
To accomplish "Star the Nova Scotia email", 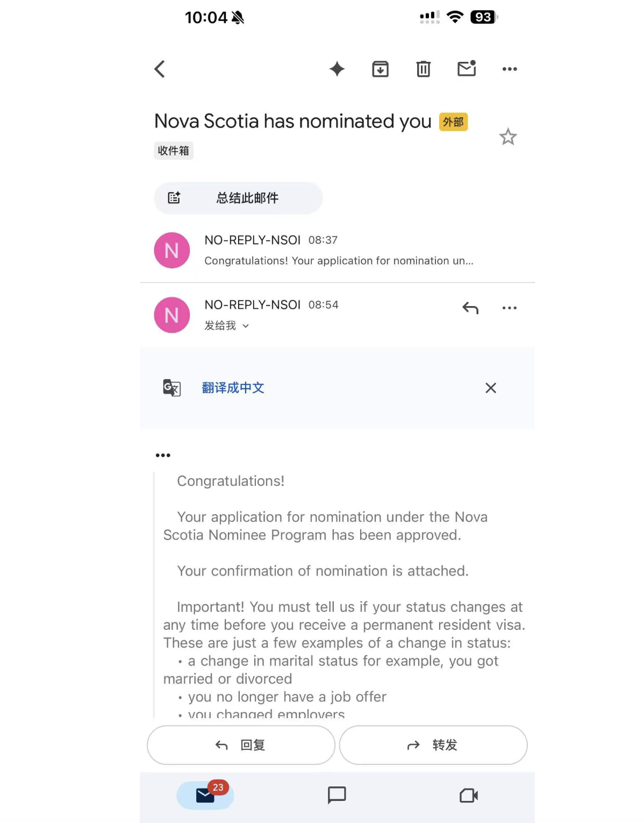I will click(508, 137).
